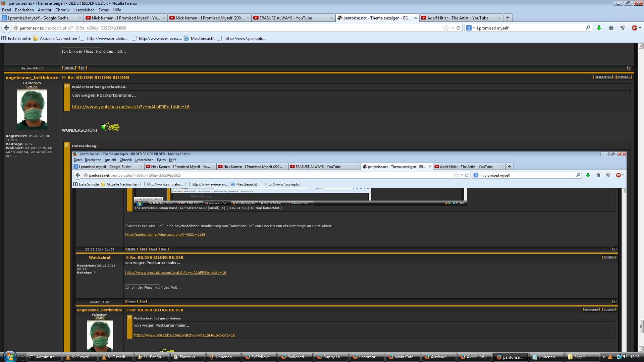Click BEARBEITEN on the top ungelesene_bettlektüre post
This screenshot has height=362, width=644.
tap(603, 77)
